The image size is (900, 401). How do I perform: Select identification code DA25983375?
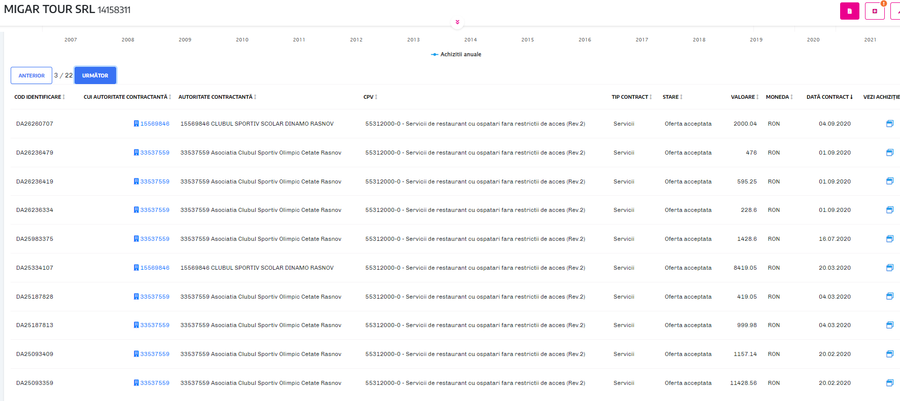(x=34, y=238)
